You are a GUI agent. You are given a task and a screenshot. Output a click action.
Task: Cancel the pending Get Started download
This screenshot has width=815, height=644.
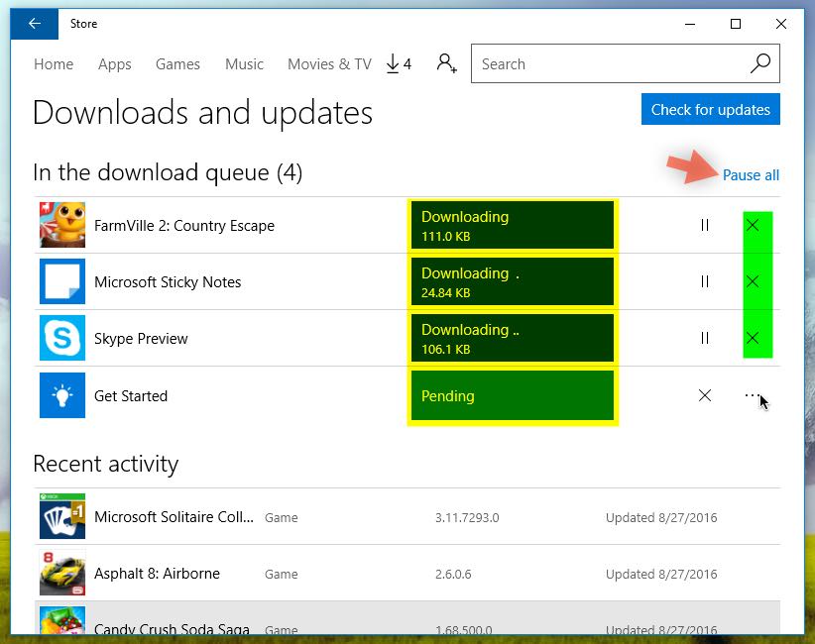click(705, 395)
